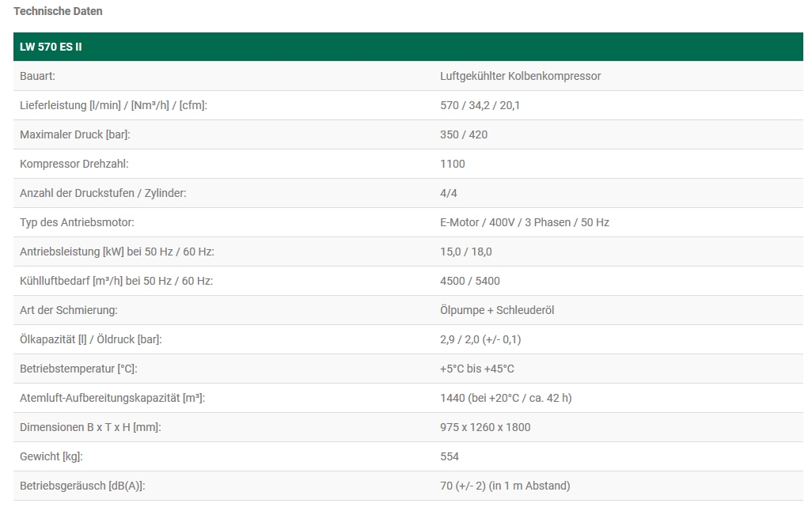This screenshot has width=812, height=507.
Task: Click the value '2,9 / 2,0 (+/- 0,1)'
Action: coord(480,339)
